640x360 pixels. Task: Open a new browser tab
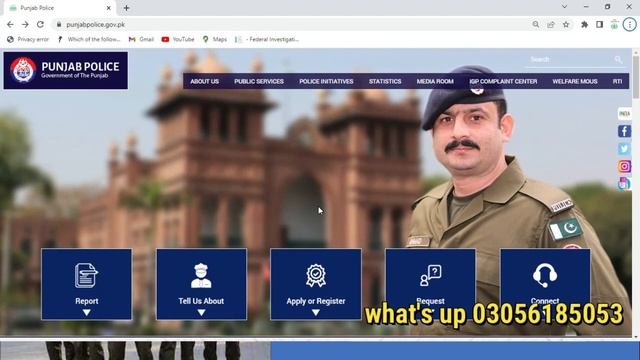point(127,8)
